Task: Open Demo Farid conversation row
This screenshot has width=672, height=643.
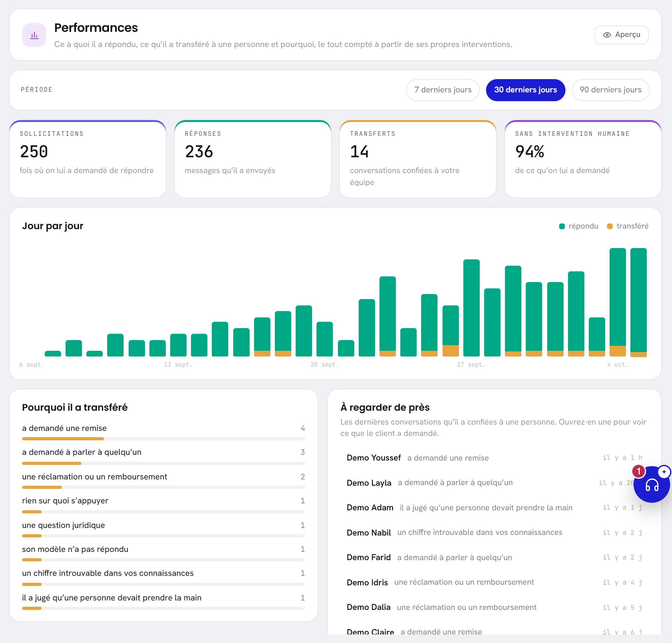Action: [494, 557]
